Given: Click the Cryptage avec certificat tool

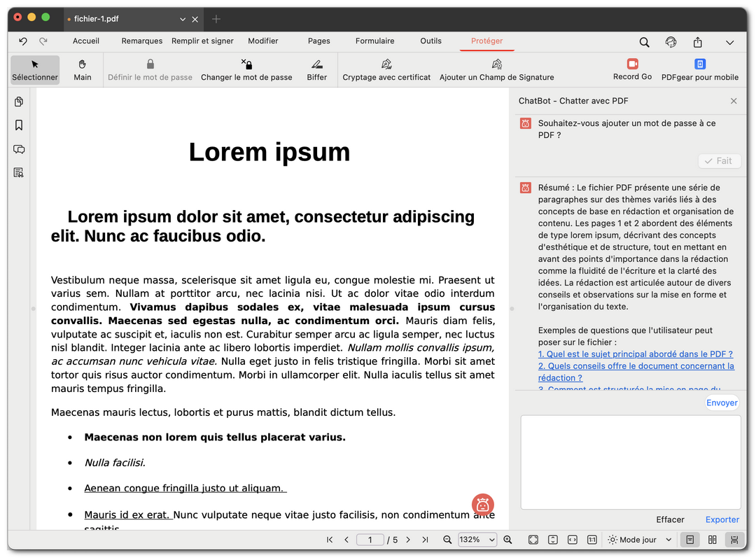Looking at the screenshot, I should pos(386,70).
